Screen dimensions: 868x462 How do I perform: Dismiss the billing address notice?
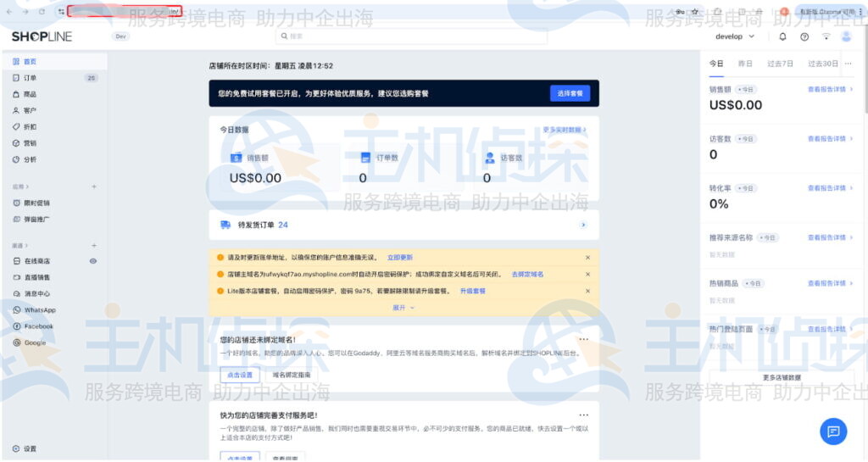pos(588,258)
